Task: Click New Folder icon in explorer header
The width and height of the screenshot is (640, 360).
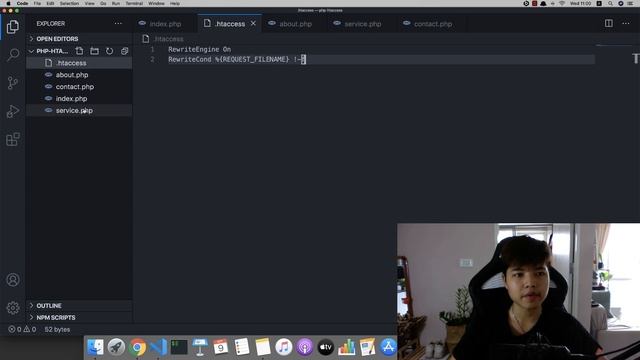Action: [x=94, y=51]
